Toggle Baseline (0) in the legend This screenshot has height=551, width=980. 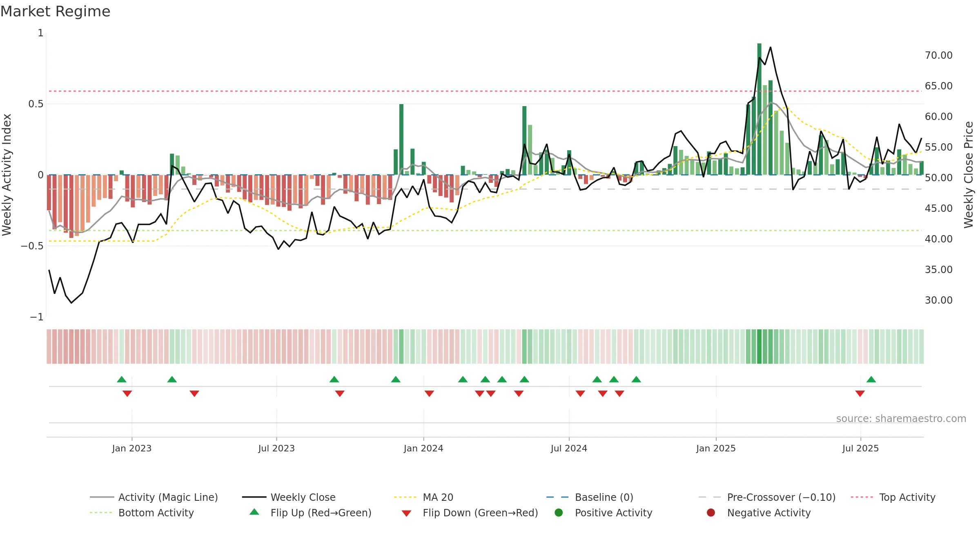(590, 497)
